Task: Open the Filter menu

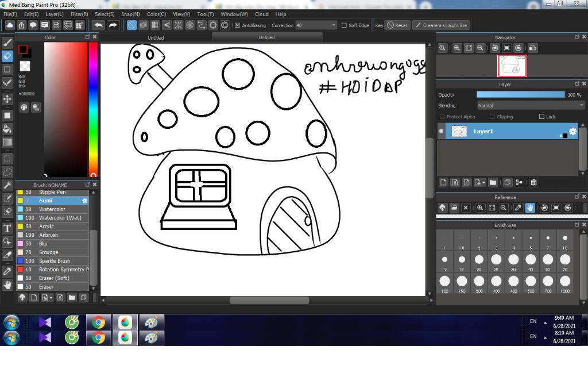Action: point(79,14)
